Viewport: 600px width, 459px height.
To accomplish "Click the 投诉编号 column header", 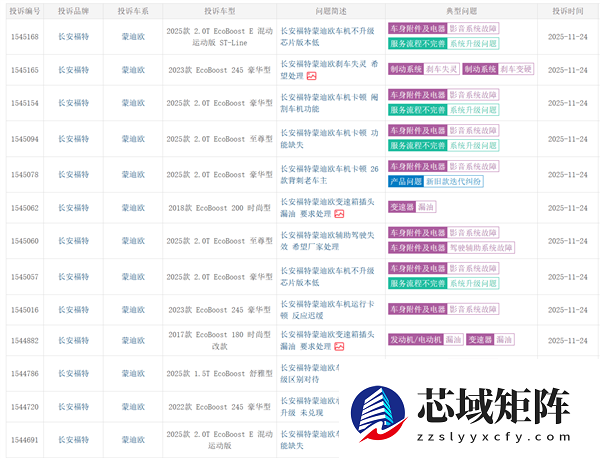I will (25, 11).
